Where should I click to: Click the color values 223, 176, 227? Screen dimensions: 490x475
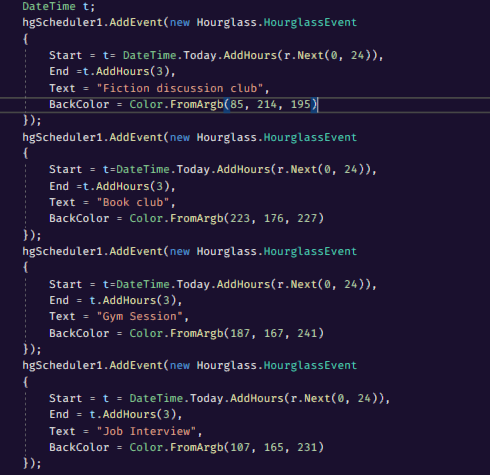click(273, 218)
